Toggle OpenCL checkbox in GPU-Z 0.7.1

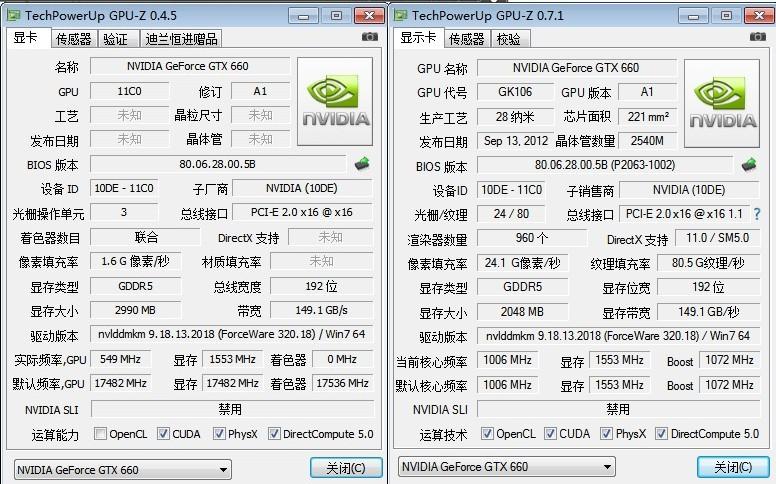[487, 434]
